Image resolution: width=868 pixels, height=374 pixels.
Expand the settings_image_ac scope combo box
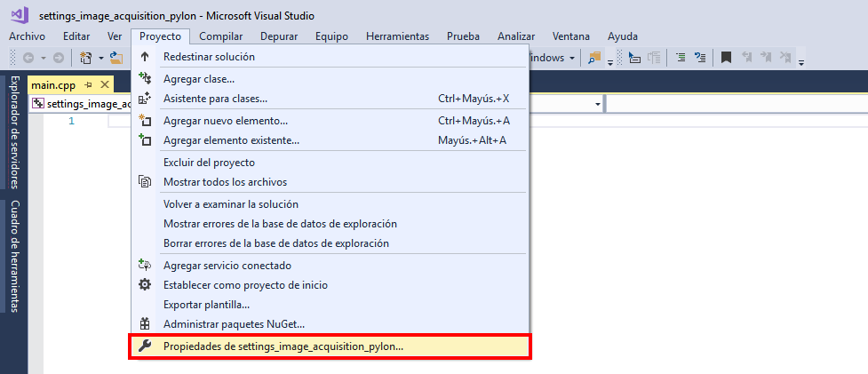click(x=82, y=103)
